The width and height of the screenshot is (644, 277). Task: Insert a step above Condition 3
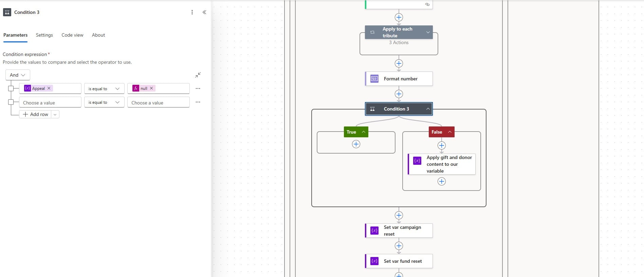(x=399, y=94)
